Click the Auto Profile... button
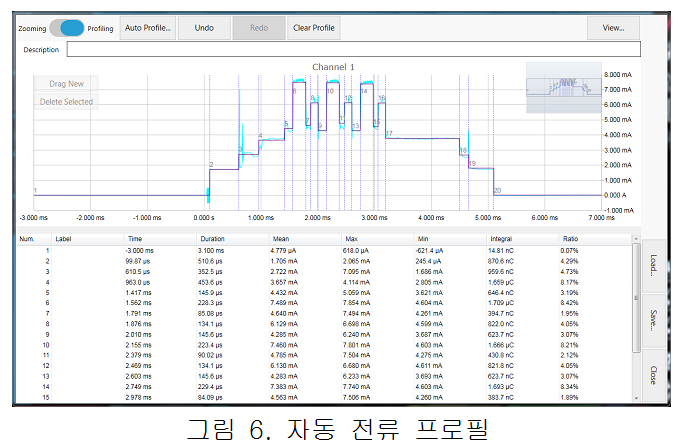 click(148, 28)
